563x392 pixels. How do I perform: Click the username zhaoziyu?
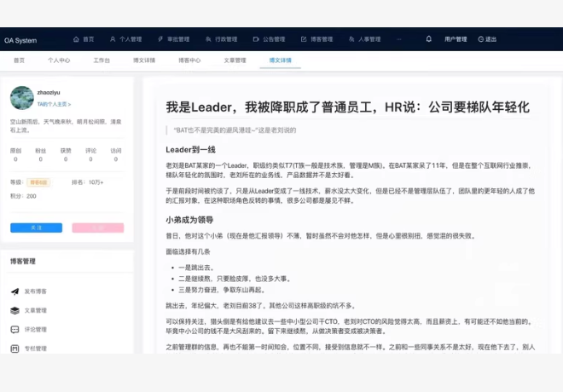(49, 93)
